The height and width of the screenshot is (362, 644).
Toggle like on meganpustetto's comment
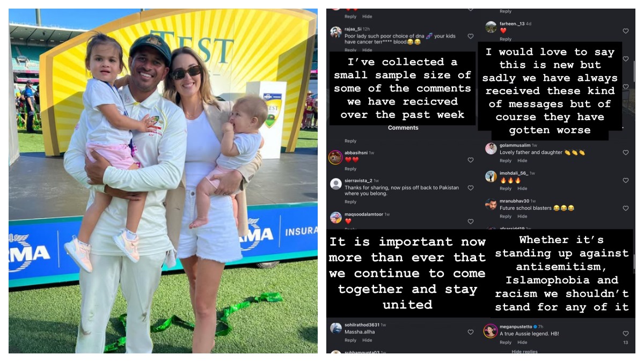(626, 334)
